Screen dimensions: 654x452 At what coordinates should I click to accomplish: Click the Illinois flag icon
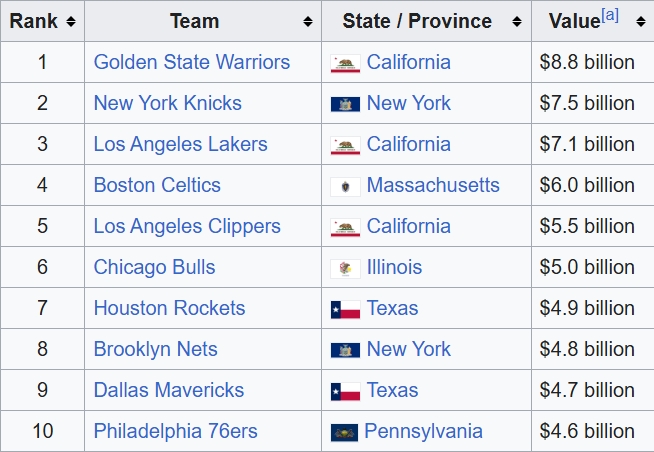click(345, 268)
